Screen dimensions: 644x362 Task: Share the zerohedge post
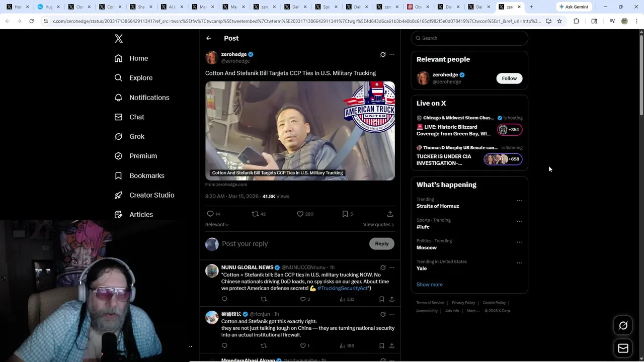390,214
